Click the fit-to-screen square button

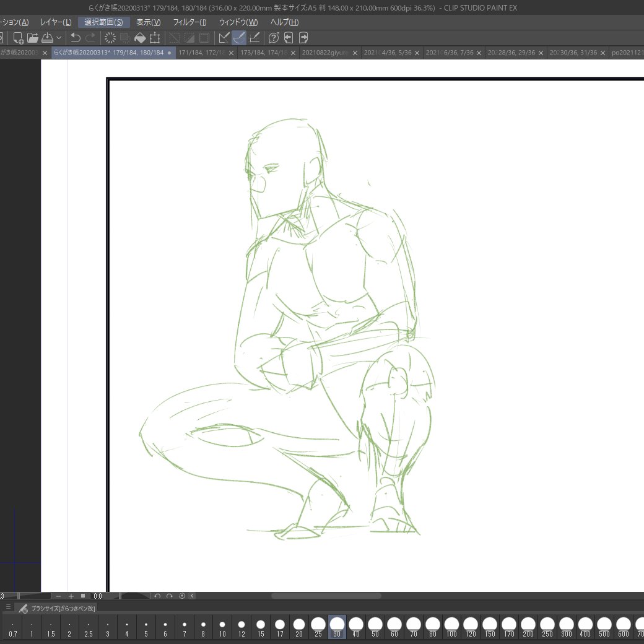tap(83, 596)
